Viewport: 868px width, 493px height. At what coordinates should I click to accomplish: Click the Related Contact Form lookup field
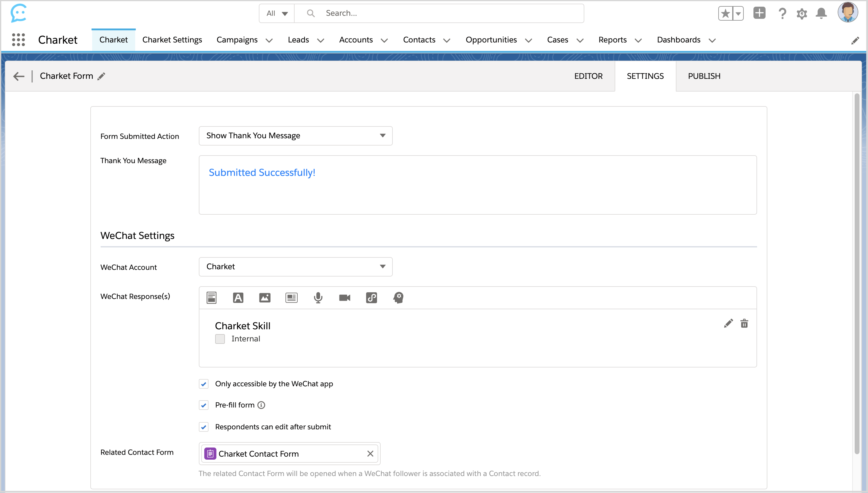pyautogui.click(x=290, y=453)
